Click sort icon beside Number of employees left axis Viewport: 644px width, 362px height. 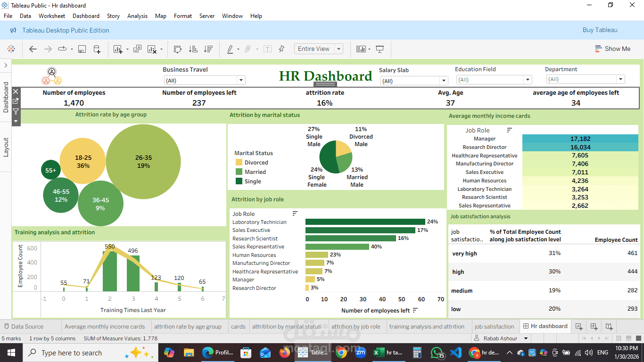(415, 310)
